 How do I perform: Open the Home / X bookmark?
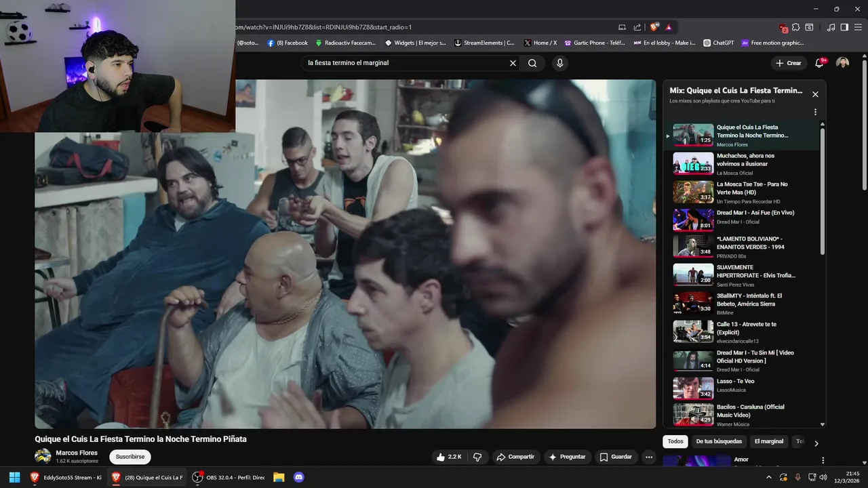(540, 43)
